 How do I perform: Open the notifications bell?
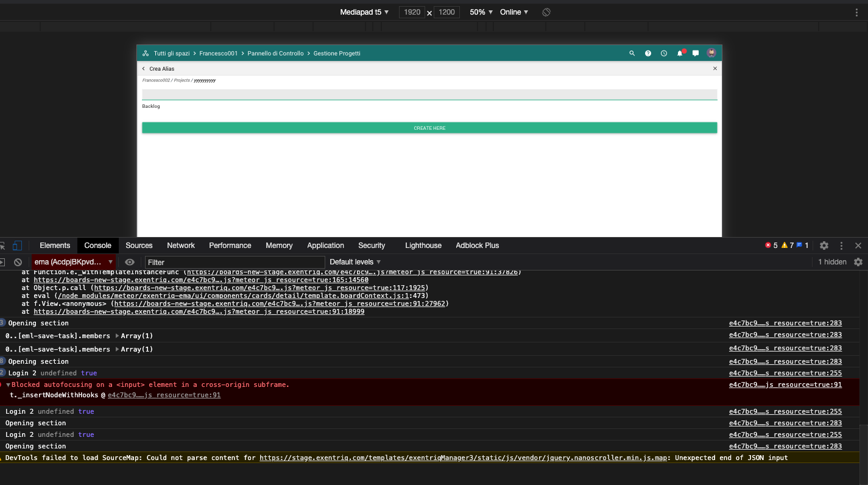pos(680,54)
